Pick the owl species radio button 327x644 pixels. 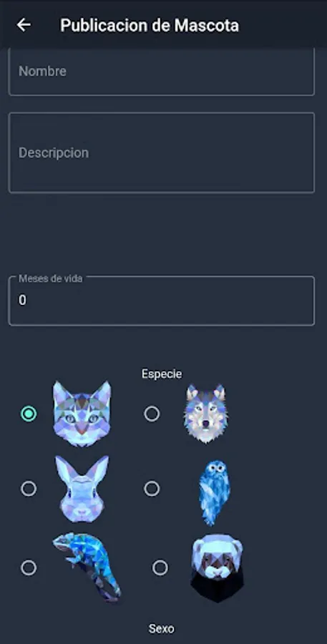point(152,489)
